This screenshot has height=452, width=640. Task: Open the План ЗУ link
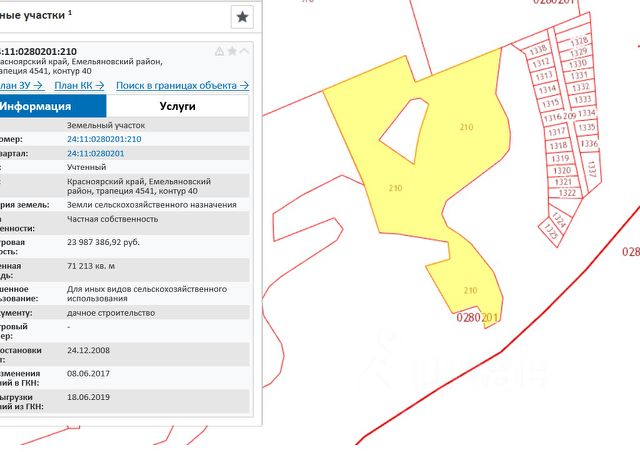point(21,86)
